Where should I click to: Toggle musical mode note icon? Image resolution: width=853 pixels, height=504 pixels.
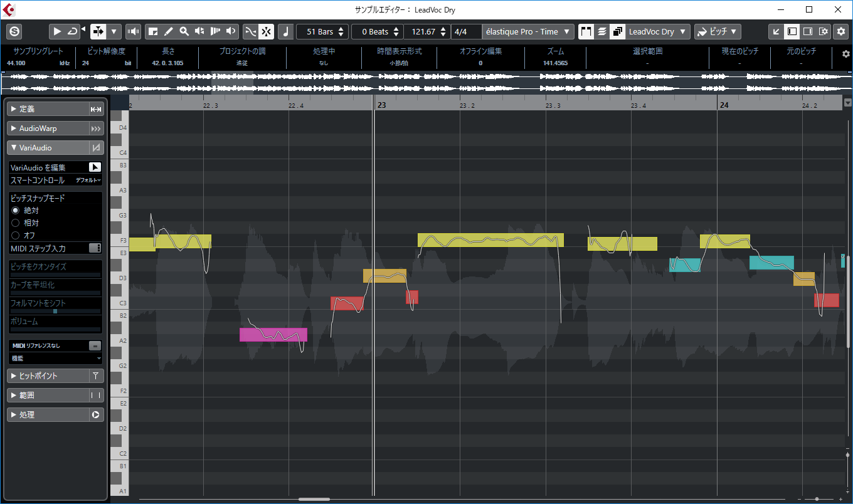coord(285,31)
